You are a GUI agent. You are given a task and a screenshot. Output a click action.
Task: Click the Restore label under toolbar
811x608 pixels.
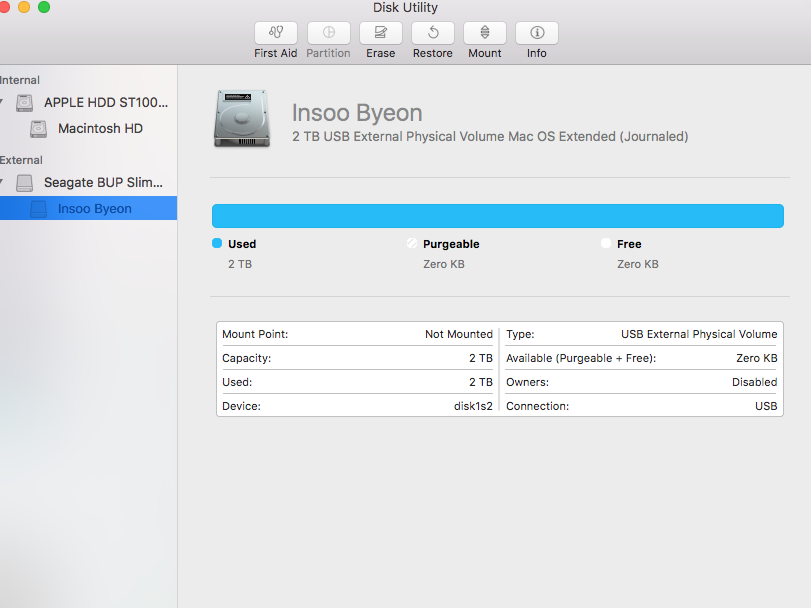[433, 53]
